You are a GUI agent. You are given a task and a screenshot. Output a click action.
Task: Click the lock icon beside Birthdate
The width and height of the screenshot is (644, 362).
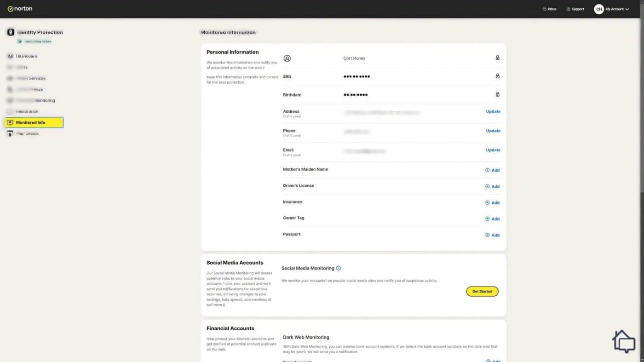point(497,94)
